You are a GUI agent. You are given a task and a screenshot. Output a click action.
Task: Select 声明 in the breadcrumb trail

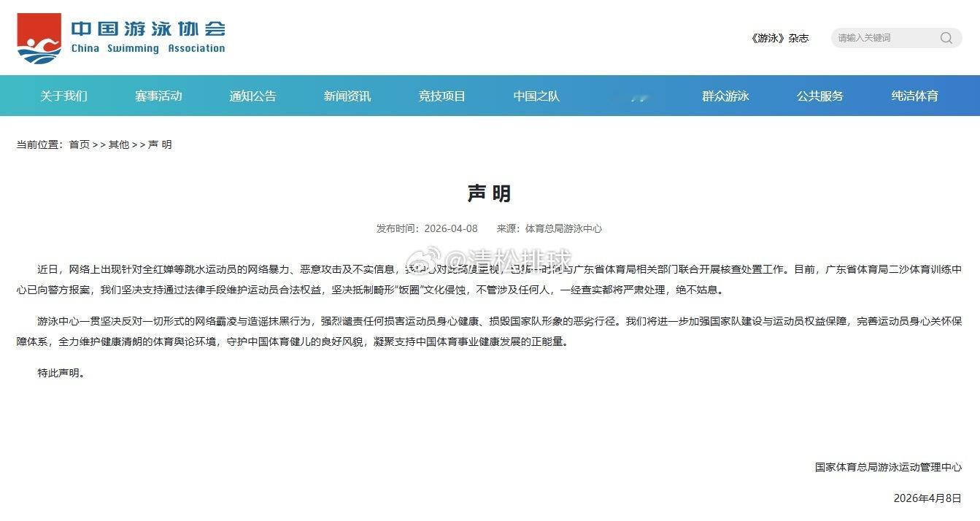(x=161, y=144)
